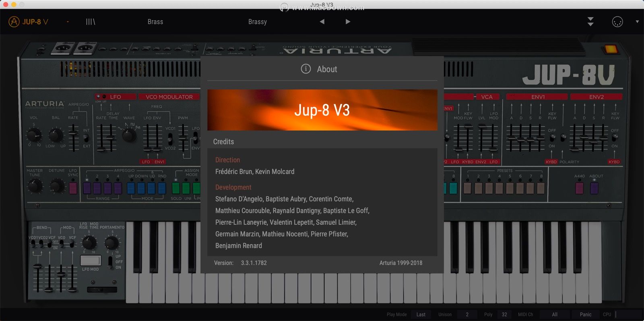Click version number 3.3.1.1782
Screen dimensions: 644x321
(x=254, y=263)
